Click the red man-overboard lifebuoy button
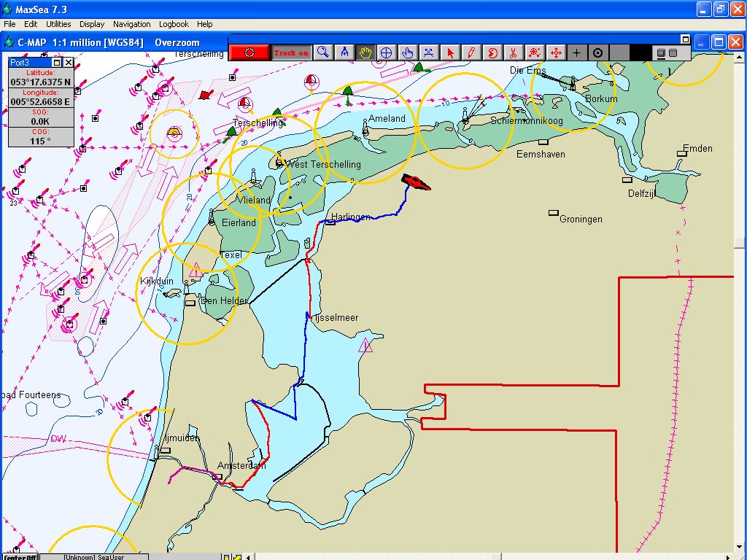Screen dimensions: 747x560 [249, 52]
